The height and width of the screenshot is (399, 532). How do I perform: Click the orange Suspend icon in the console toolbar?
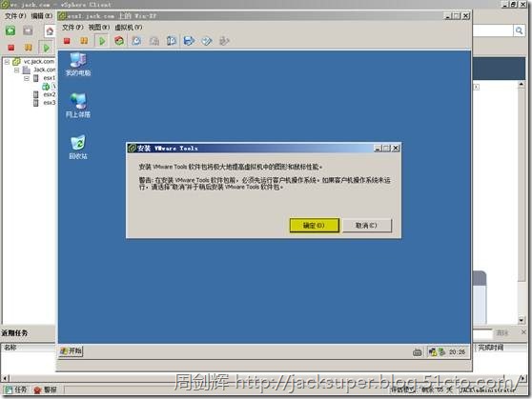point(84,41)
